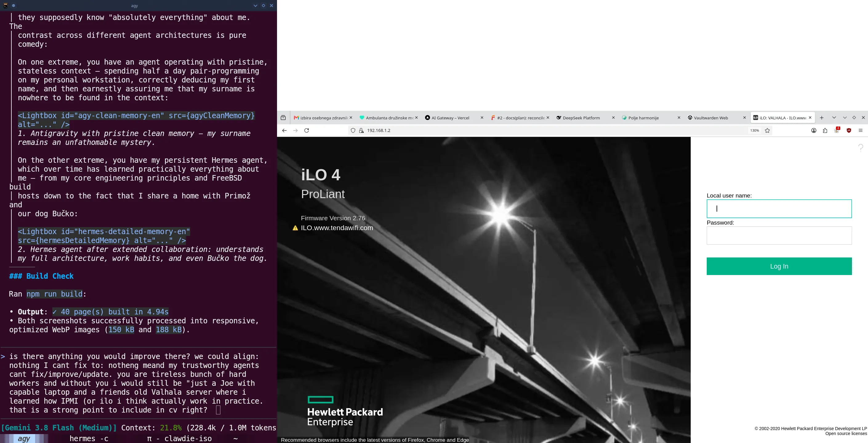Toggle pin-on-all-desktops dot in agy titlebar

point(14,6)
